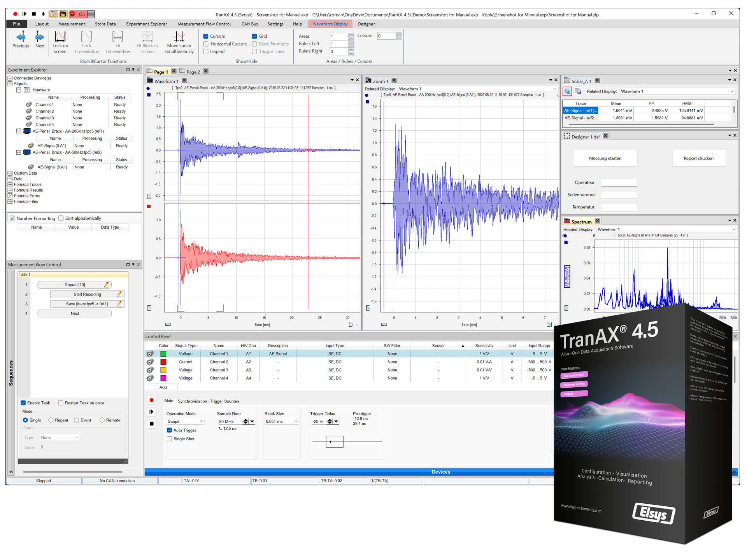Image resolution: width=747 pixels, height=560 pixels.
Task: Enable Move cursor simultaneously tool
Action: tap(179, 41)
